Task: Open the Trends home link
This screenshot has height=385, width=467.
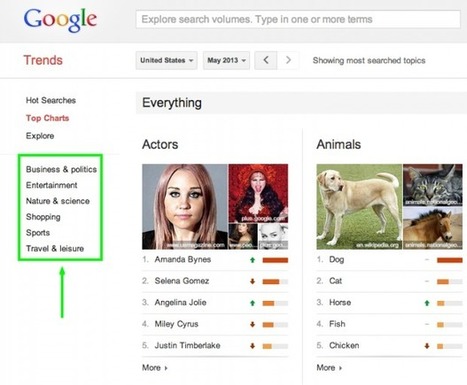Action: [43, 60]
